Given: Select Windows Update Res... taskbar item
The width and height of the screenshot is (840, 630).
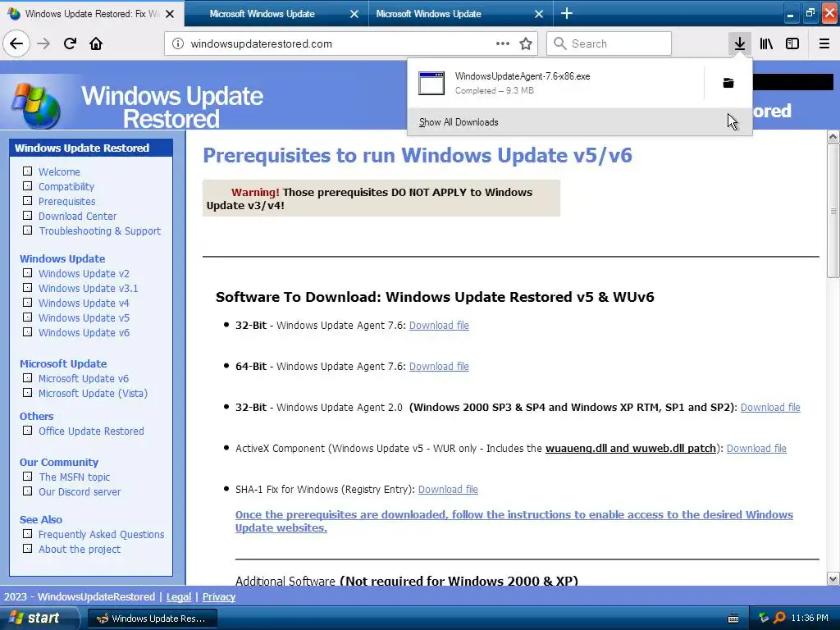Looking at the screenshot, I should [153, 619].
